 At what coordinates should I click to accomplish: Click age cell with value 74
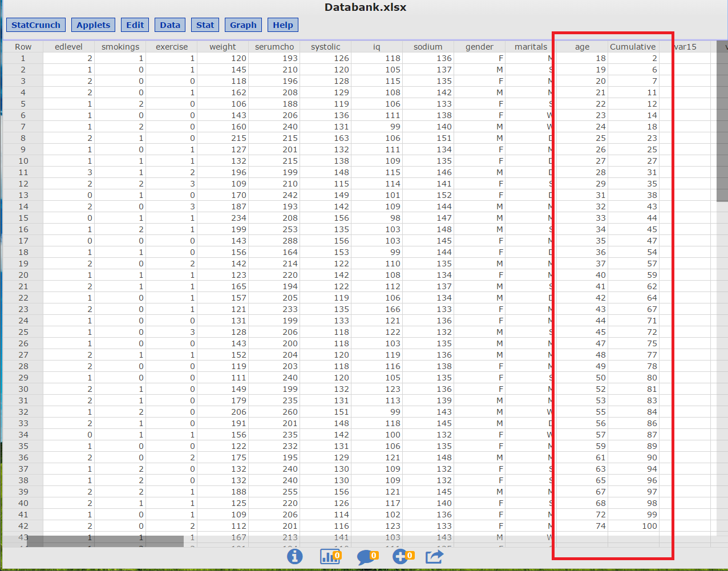[x=583, y=526]
